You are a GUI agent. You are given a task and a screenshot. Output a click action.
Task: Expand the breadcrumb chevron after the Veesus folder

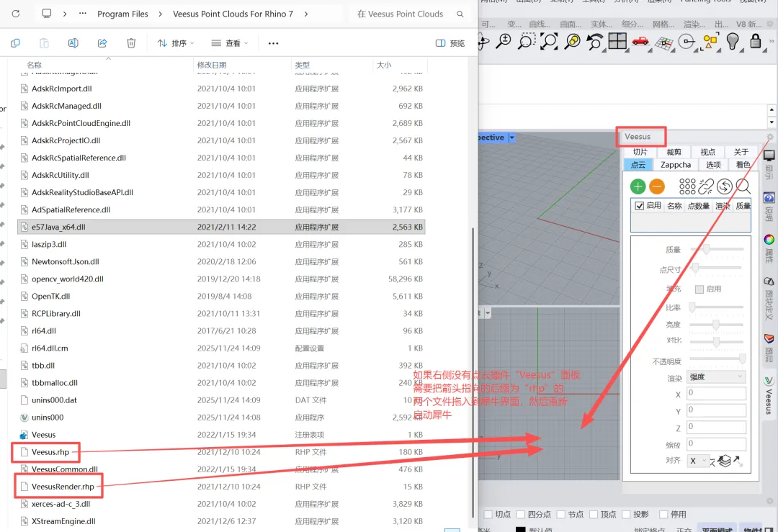click(x=306, y=14)
